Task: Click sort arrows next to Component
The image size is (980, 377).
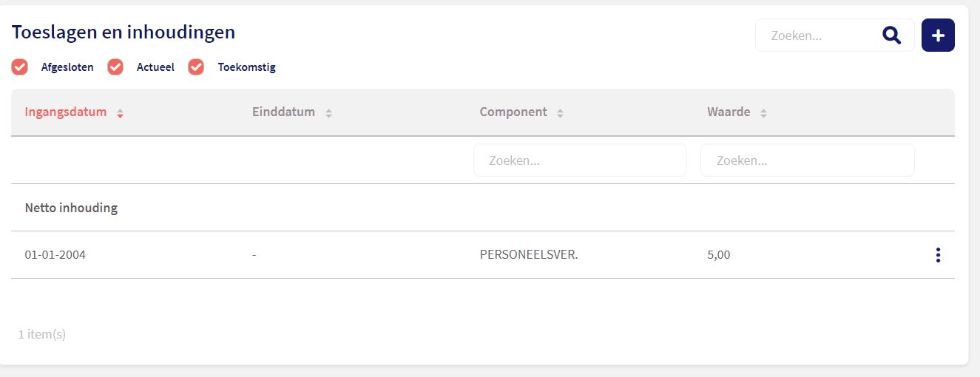Action: click(560, 113)
